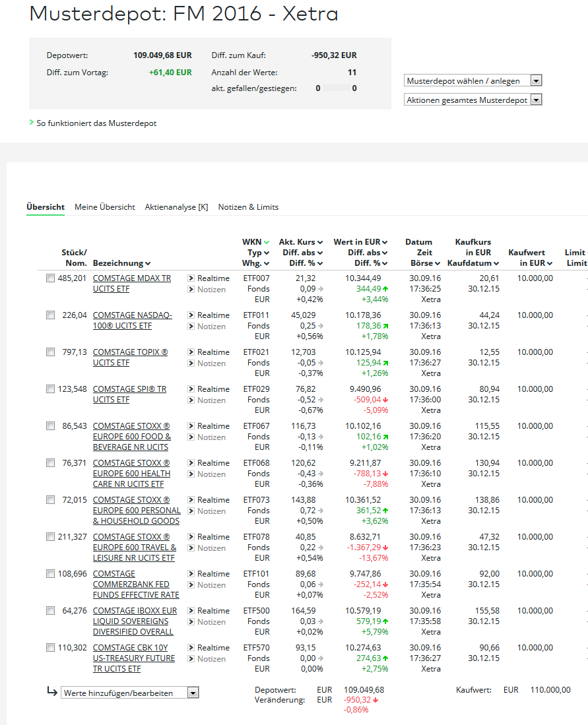The image size is (588, 725).
Task: Open the Aktienanalyse [K] tab
Action: 176,207
